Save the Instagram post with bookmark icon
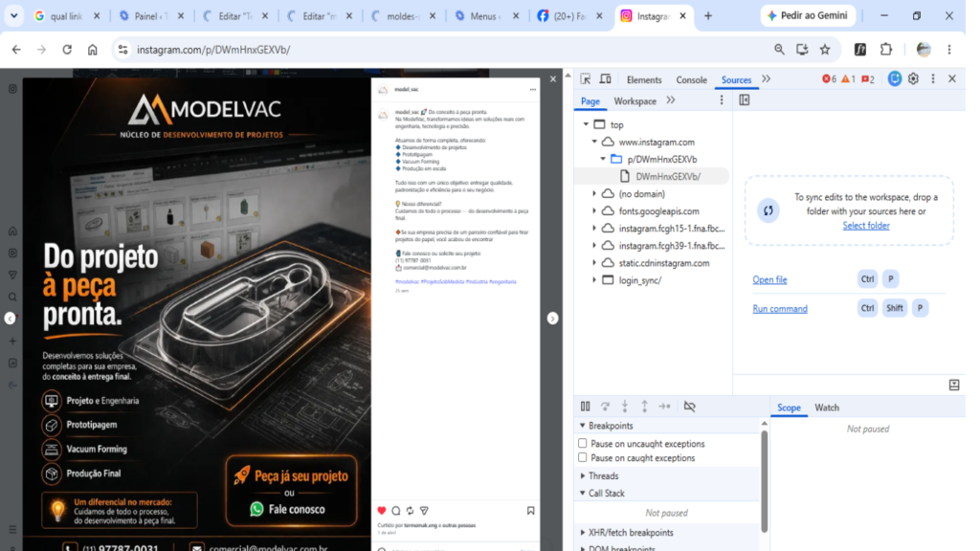Screen dimensions: 980x551 [530, 511]
